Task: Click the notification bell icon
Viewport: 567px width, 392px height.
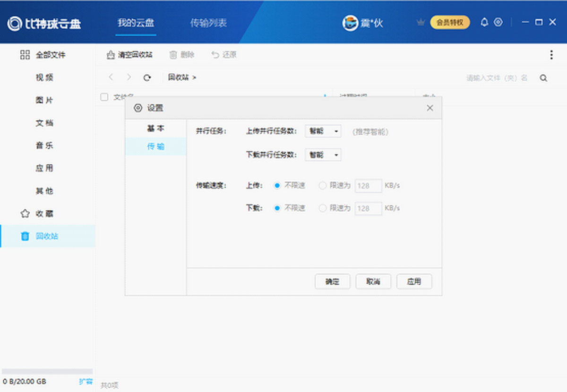Action: 484,22
